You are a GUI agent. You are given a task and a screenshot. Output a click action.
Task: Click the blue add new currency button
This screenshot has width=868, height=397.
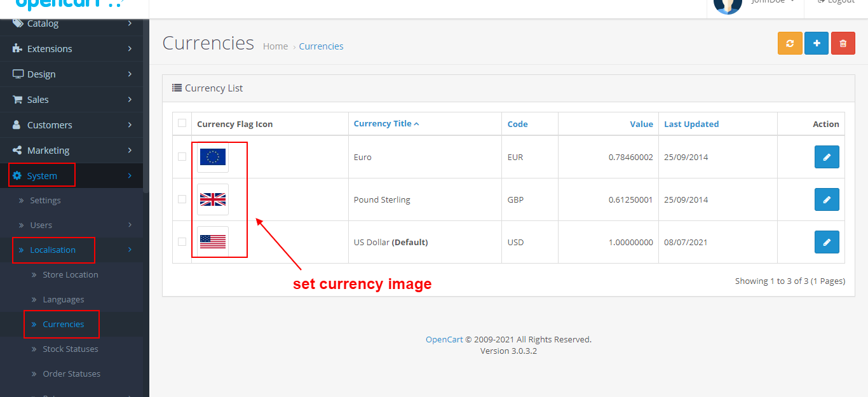point(817,43)
